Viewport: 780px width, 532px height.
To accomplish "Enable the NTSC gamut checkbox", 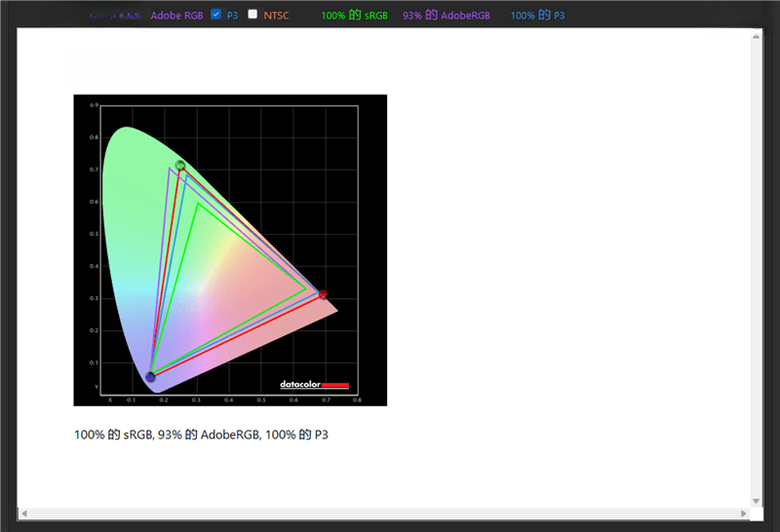I will coord(253,15).
